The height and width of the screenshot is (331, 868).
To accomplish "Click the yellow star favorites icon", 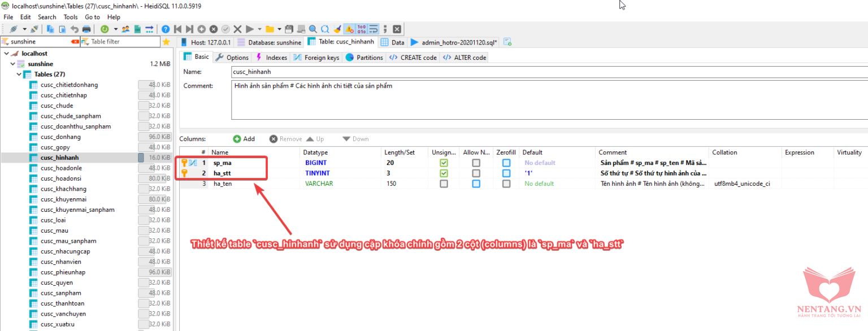I will coord(166,42).
